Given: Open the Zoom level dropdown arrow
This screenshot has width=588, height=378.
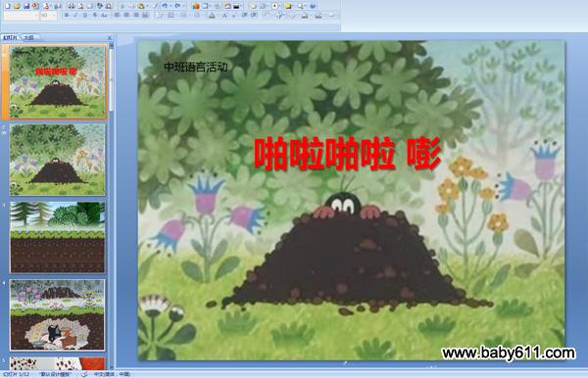Looking at the screenshot, I should click(305, 6).
